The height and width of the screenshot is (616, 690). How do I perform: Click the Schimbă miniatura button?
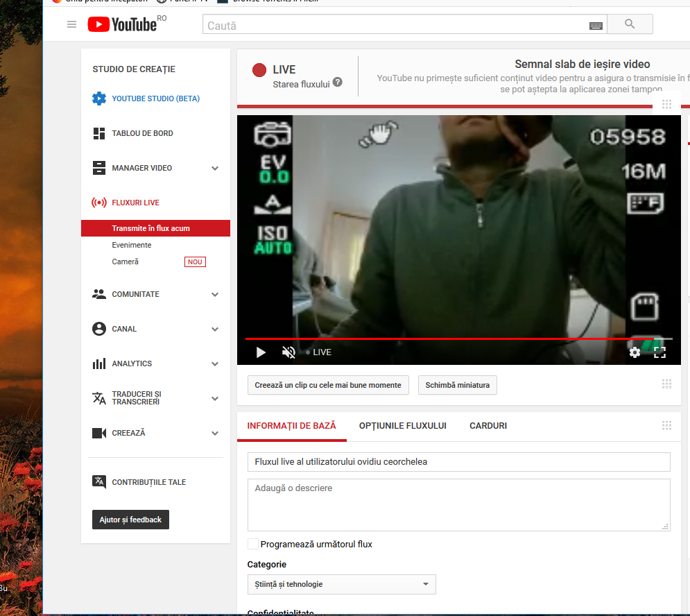pos(457,385)
